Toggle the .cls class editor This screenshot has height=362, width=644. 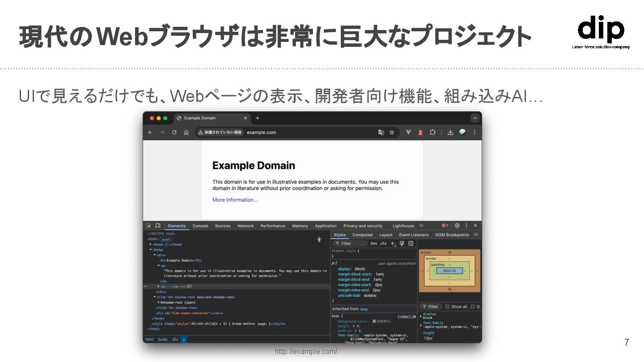coord(383,244)
